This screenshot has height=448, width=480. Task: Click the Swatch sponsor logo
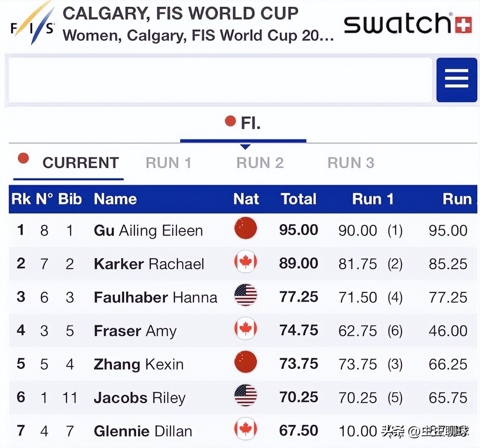click(408, 24)
